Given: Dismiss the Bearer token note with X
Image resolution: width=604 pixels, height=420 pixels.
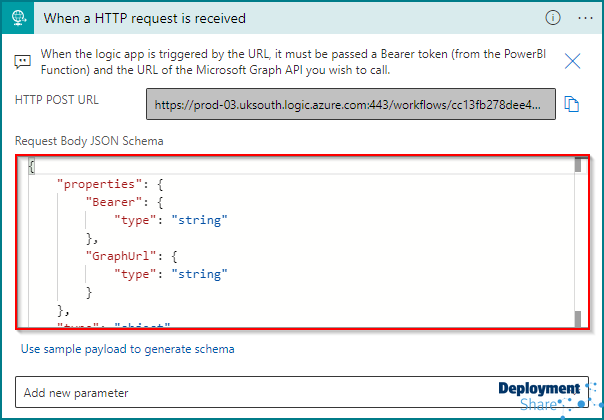Looking at the screenshot, I should coord(572,61).
